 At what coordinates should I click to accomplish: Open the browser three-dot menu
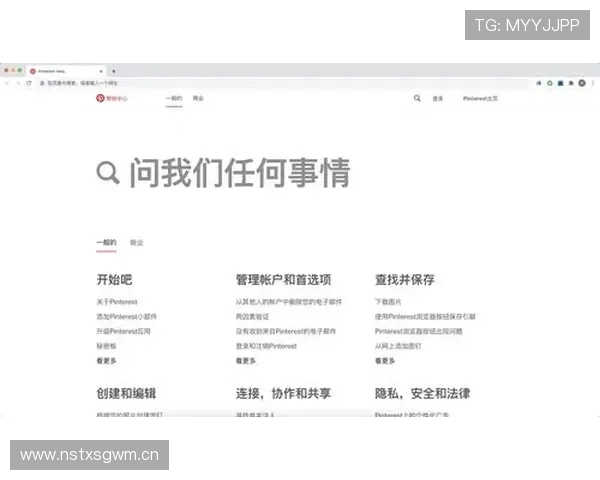pos(593,83)
